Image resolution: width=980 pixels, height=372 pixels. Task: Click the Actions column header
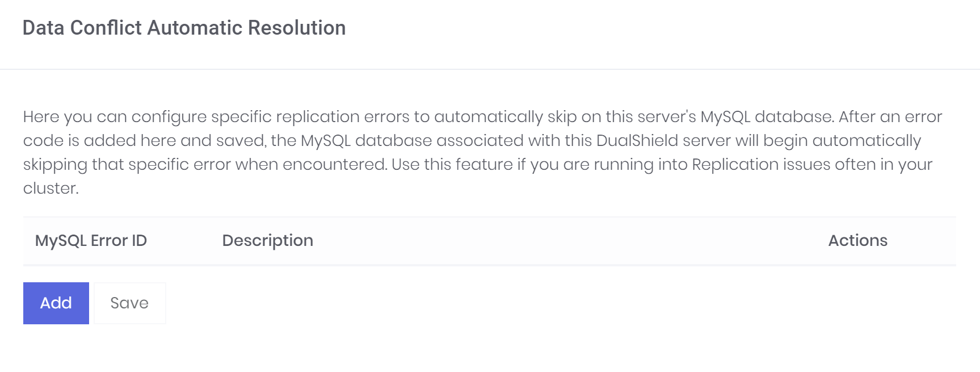pos(857,241)
